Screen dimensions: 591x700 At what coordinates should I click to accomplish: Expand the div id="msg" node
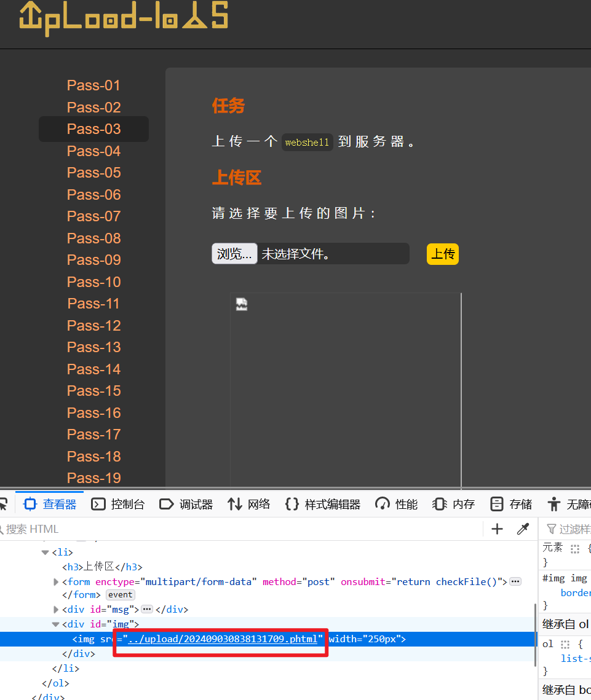[56, 610]
